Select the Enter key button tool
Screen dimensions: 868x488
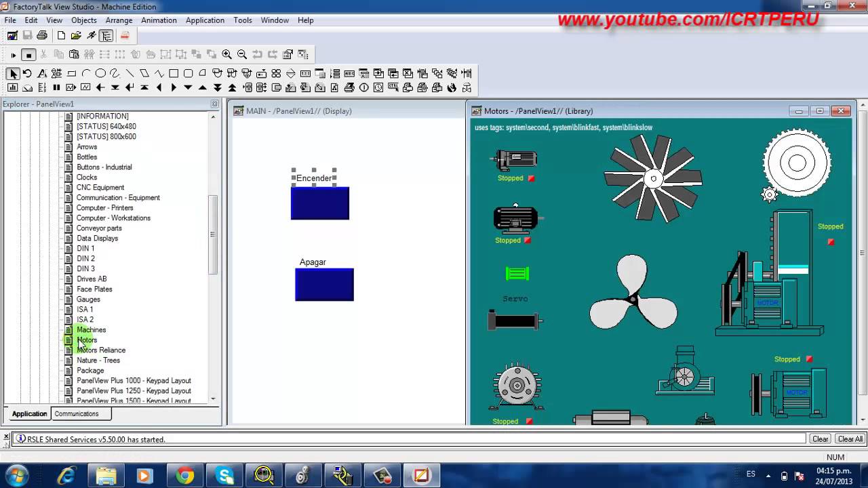(130, 87)
